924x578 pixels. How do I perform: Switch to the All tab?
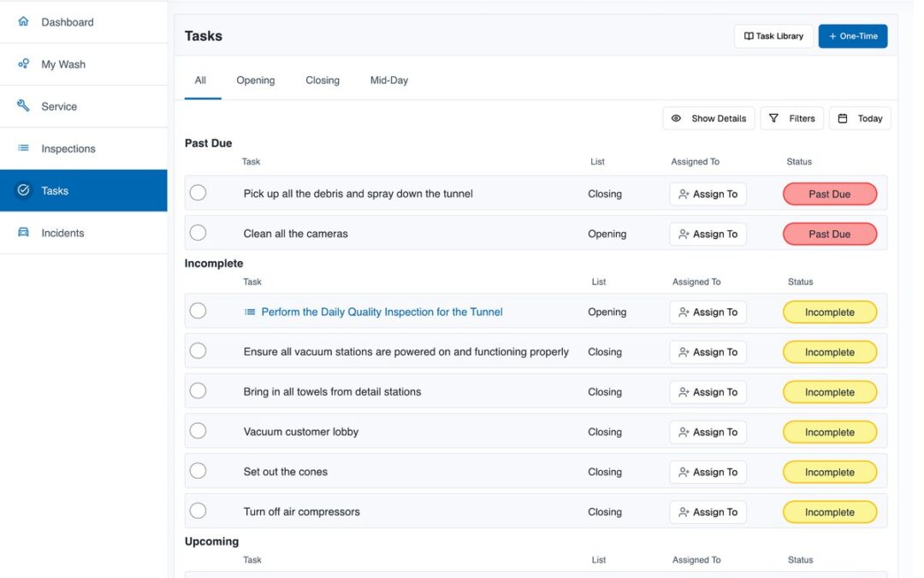point(200,80)
